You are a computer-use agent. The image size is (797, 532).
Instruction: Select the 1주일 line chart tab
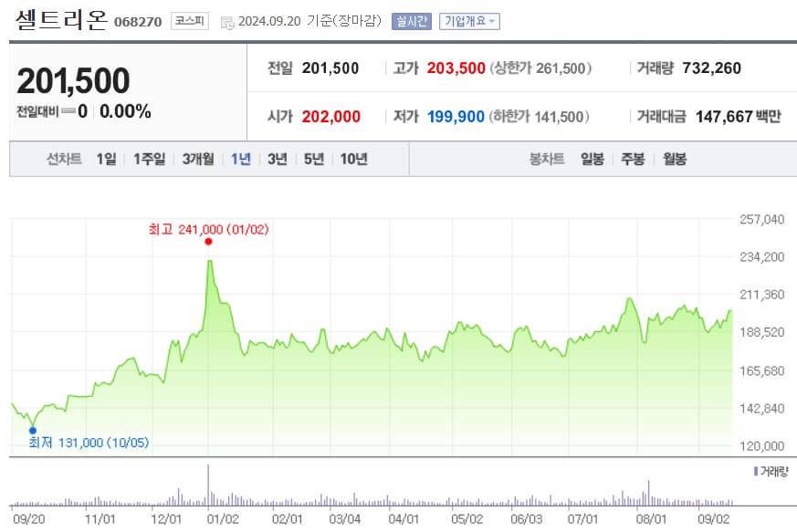pyautogui.click(x=149, y=159)
